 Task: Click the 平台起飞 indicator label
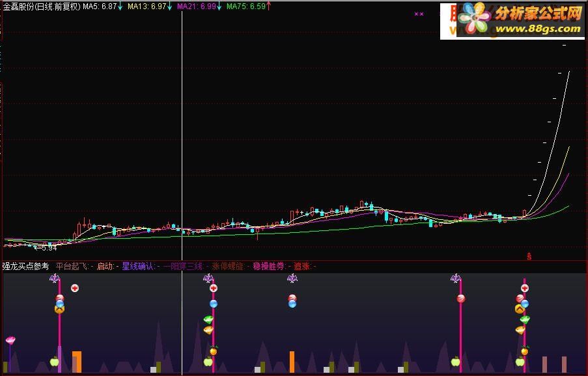point(72,266)
